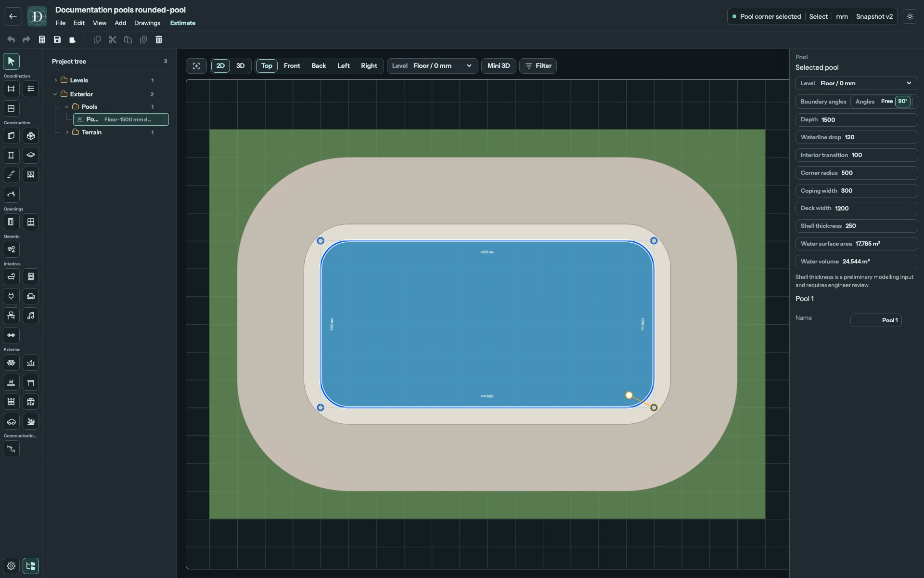Click the Pool 1 name field

876,320
